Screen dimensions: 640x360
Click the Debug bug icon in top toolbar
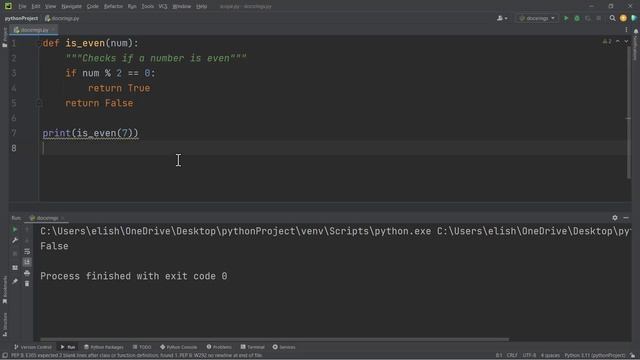pyautogui.click(x=577, y=18)
